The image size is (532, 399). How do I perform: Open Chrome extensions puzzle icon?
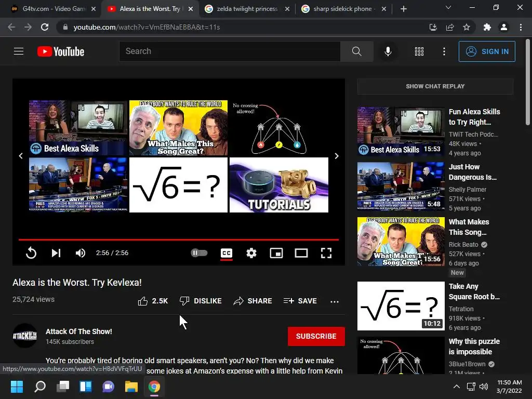click(487, 27)
